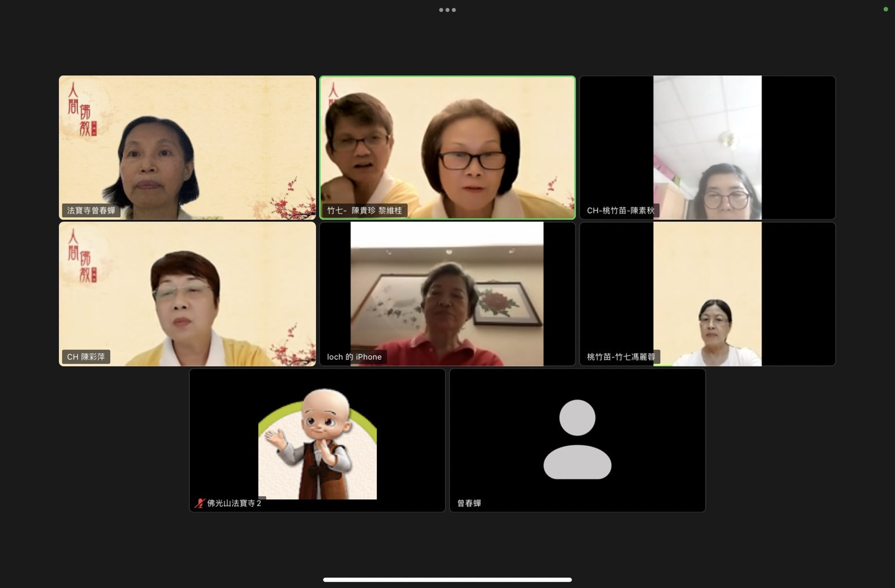Click 人間佛教 logo in 法寶寺曾春蟬's background
This screenshot has height=588, width=895.
pyautogui.click(x=82, y=109)
